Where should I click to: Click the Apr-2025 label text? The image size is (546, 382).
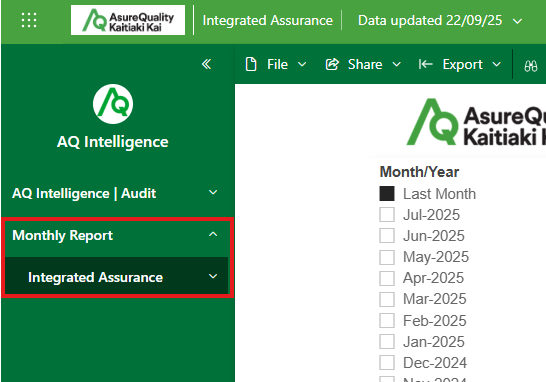click(434, 278)
